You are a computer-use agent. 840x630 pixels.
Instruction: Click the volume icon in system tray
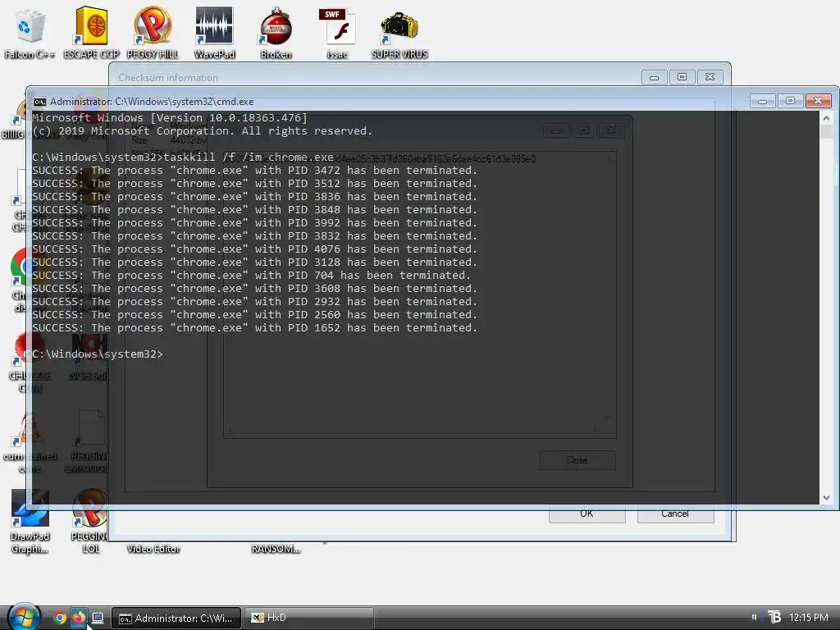(x=755, y=617)
